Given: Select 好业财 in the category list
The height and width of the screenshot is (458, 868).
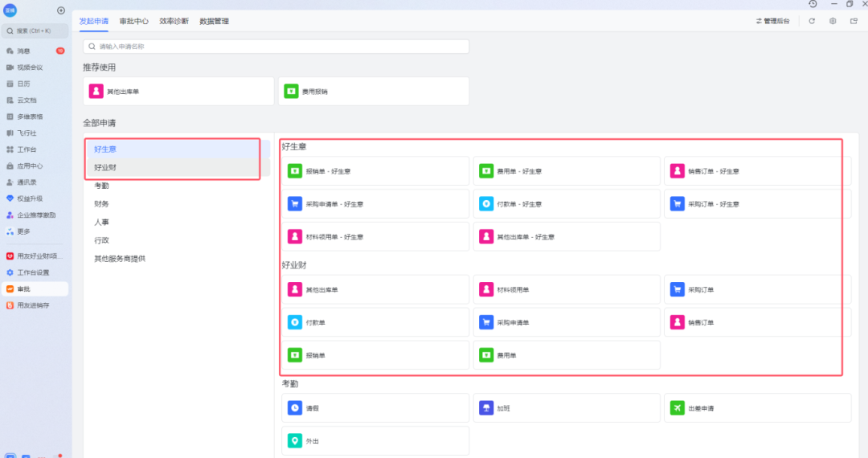Looking at the screenshot, I should pos(178,168).
